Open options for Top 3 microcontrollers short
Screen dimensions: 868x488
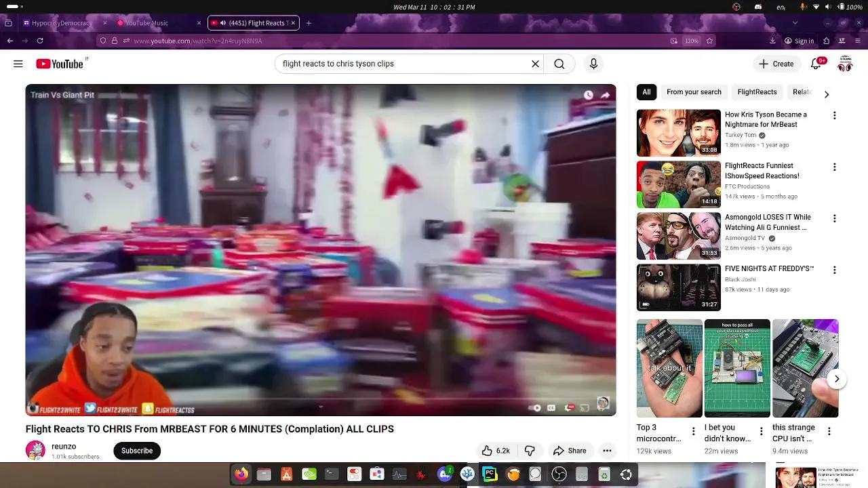(693, 431)
